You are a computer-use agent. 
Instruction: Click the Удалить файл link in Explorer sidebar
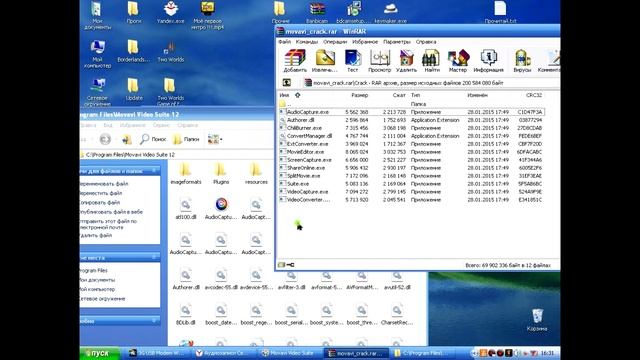tap(96, 236)
